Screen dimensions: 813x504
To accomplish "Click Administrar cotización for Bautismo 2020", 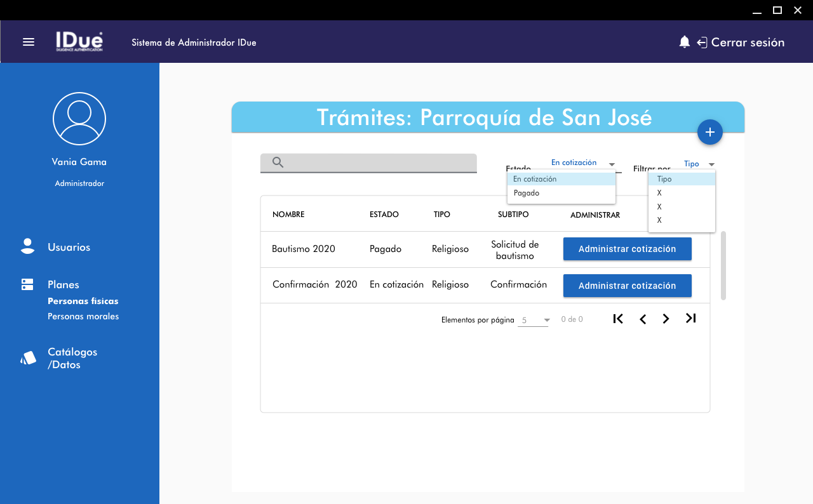I will pos(627,249).
